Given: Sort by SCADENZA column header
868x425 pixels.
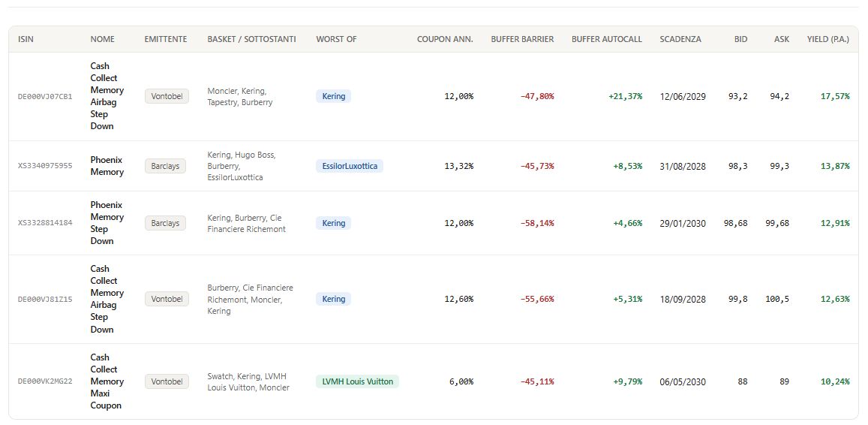Looking at the screenshot, I should [680, 39].
